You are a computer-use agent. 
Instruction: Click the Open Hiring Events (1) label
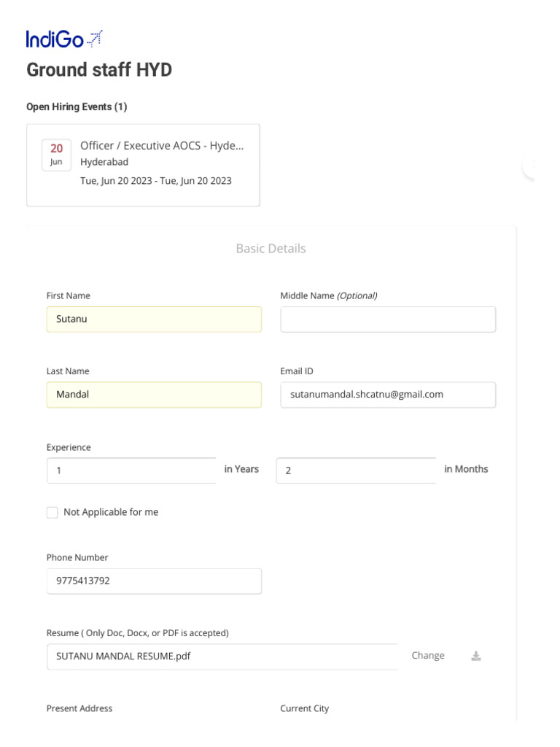(x=77, y=107)
